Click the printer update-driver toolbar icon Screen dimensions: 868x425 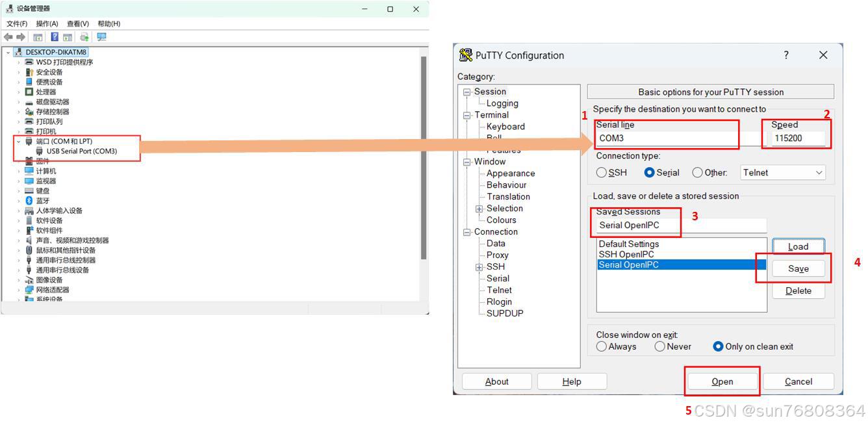[x=84, y=37]
